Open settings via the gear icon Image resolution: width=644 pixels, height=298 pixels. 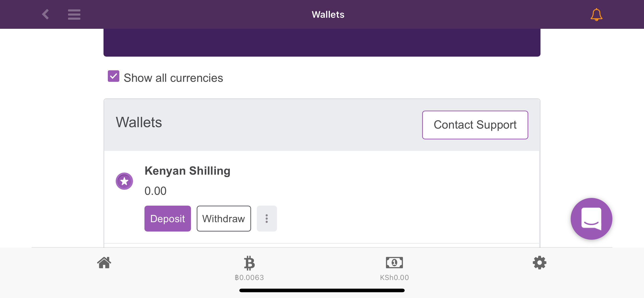pyautogui.click(x=539, y=262)
